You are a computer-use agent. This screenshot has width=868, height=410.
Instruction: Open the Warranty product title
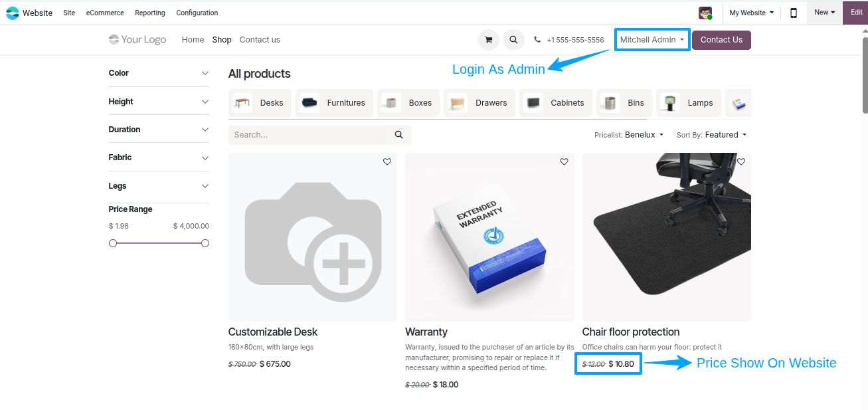(426, 332)
